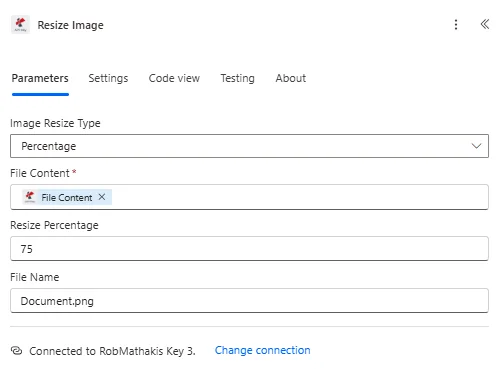Collapse the panel with the double chevron
This screenshot has height=369, width=497.
[x=485, y=24]
